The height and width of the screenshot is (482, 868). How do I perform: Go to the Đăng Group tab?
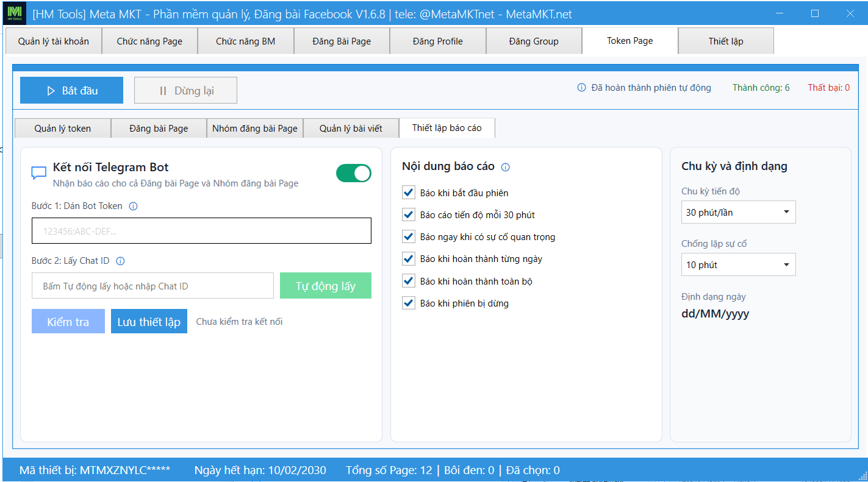pos(534,41)
